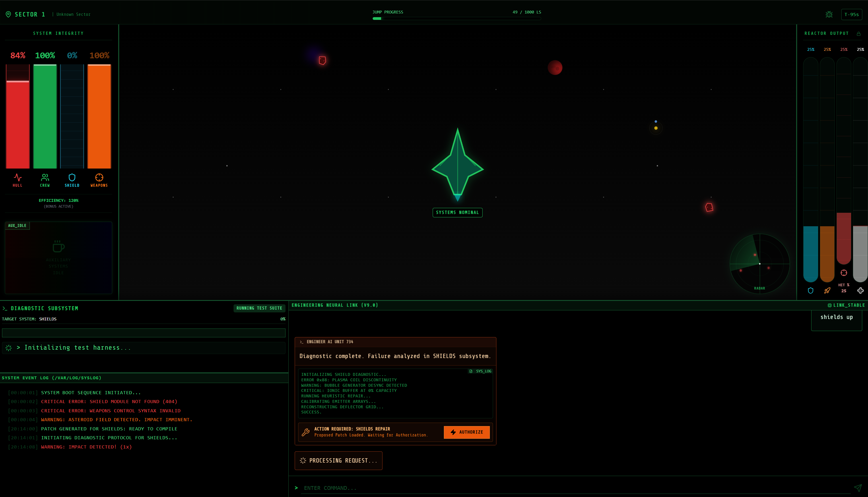This screenshot has height=497, width=868.
Task: Click the send command arrow icon
Action: click(857, 488)
